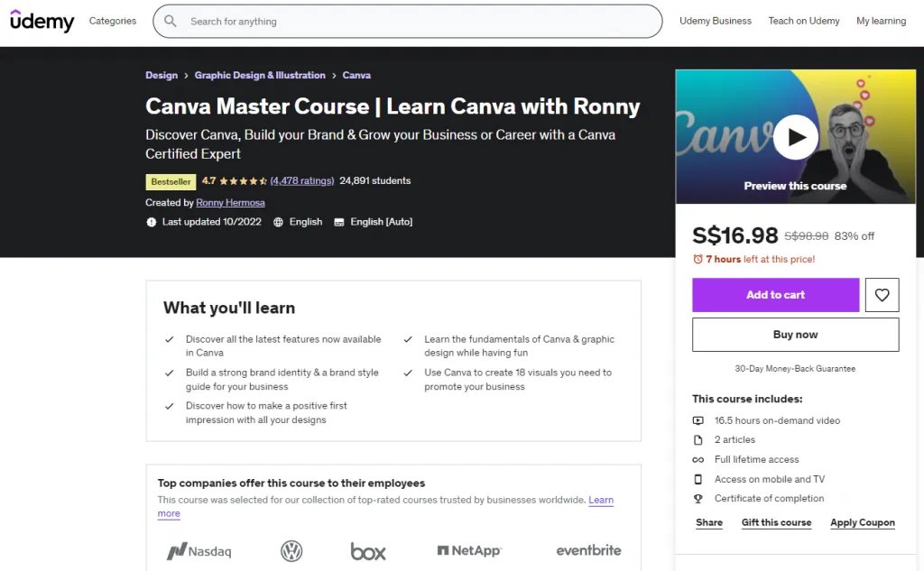
Task: Click the articles document icon
Action: (698, 440)
